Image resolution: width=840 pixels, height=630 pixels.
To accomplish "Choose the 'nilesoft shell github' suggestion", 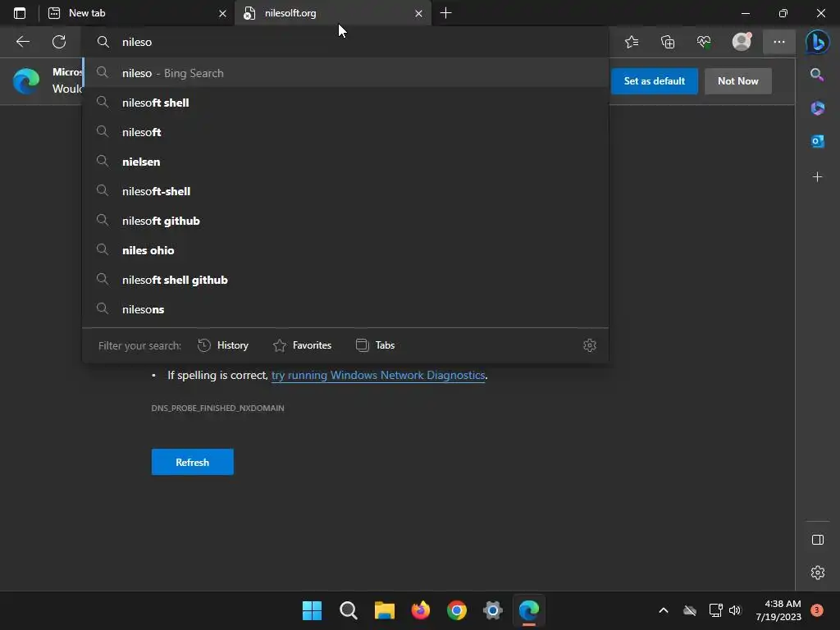I will [345, 280].
